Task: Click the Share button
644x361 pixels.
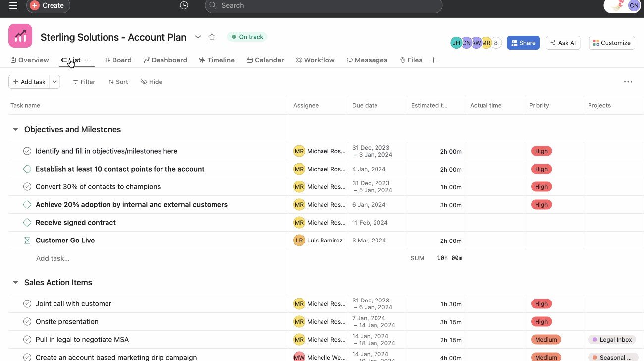Action: pyautogui.click(x=523, y=43)
